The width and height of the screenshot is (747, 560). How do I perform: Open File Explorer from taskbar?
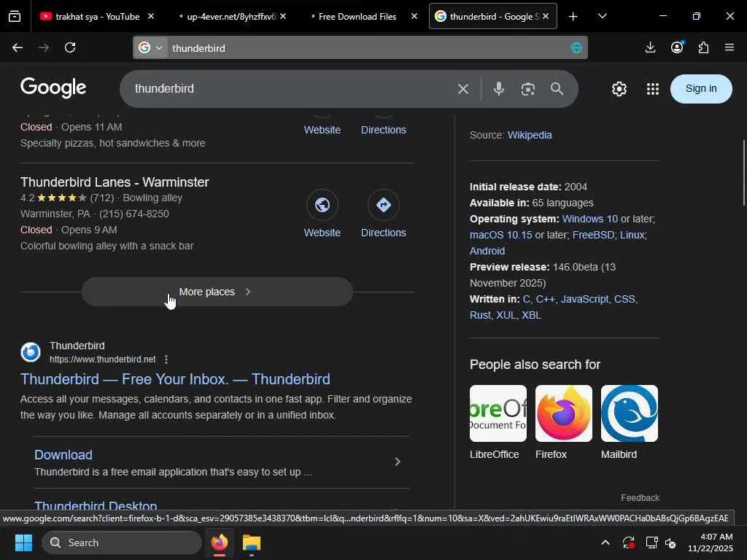252,542
